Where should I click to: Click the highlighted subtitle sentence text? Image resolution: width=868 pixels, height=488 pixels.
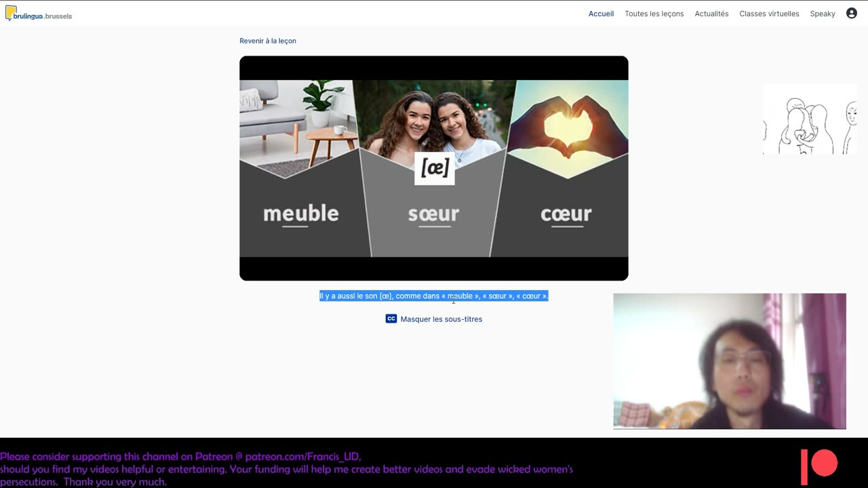(x=434, y=296)
